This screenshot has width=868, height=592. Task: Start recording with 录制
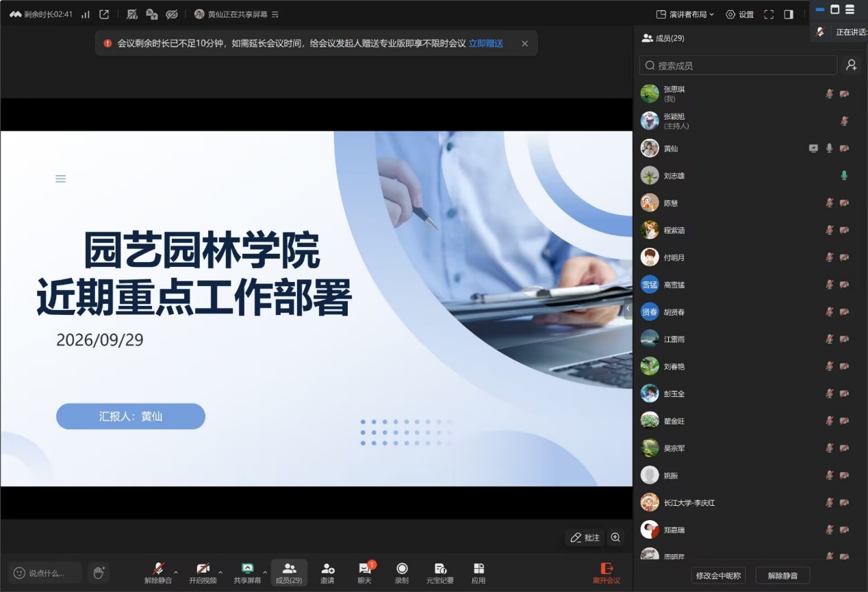coord(402,574)
